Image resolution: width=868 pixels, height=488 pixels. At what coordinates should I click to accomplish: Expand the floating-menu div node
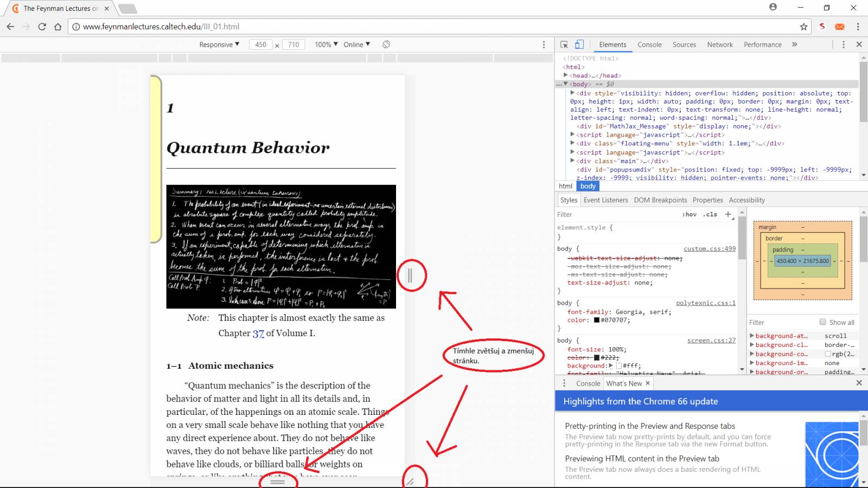(572, 143)
